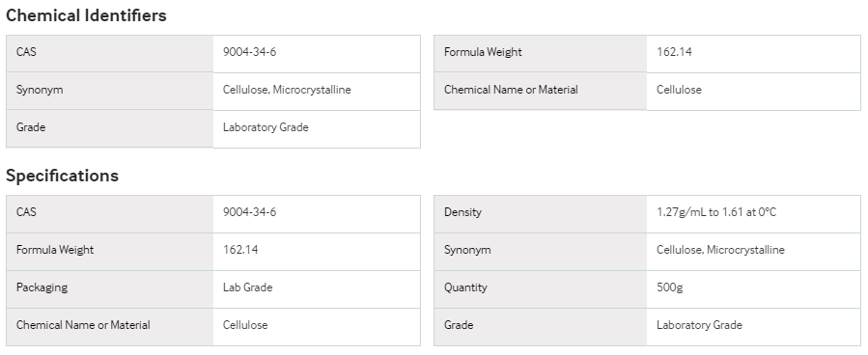Click Formula Weight 162.14 in Chemical Identifiers
868x355 pixels.
674,52
